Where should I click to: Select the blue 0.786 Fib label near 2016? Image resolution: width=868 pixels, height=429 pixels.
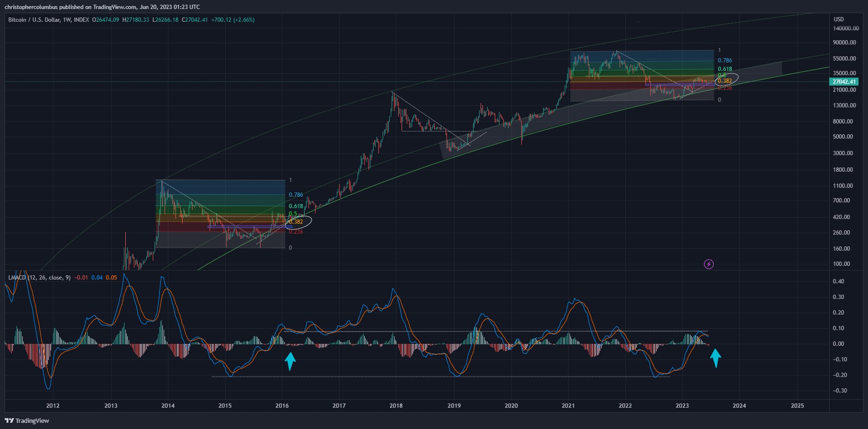coord(296,195)
